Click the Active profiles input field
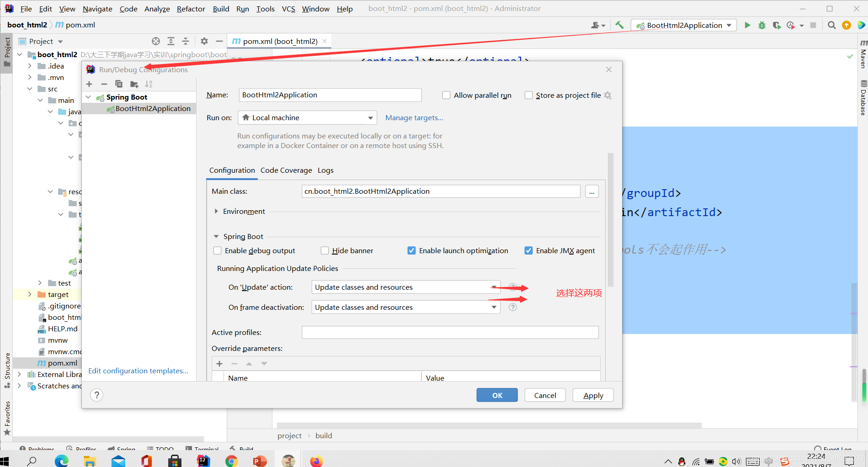The width and height of the screenshot is (868, 467). pyautogui.click(x=450, y=332)
